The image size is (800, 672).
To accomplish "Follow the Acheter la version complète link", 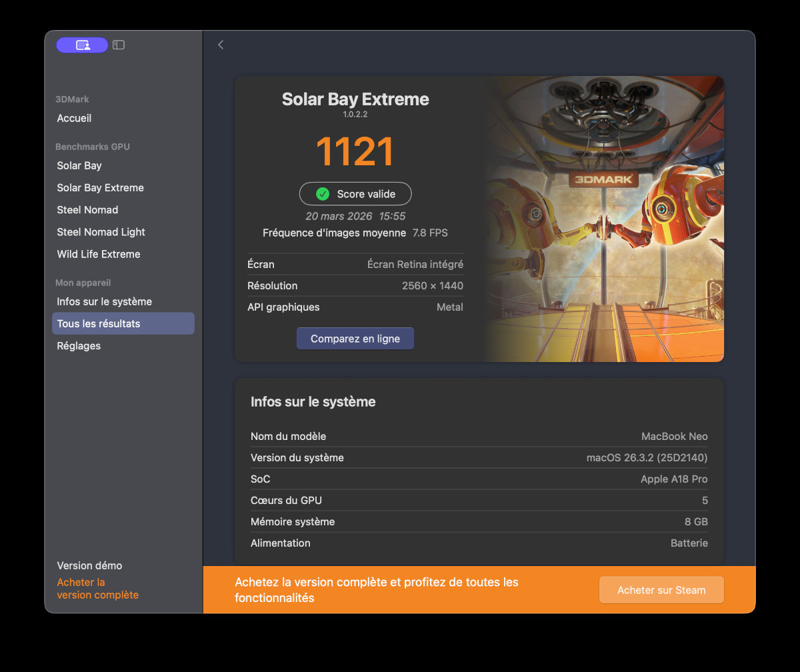I will (x=97, y=589).
